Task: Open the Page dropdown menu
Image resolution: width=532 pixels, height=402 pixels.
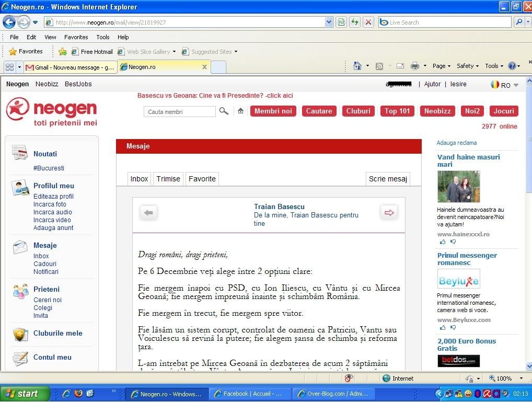Action: 442,66
